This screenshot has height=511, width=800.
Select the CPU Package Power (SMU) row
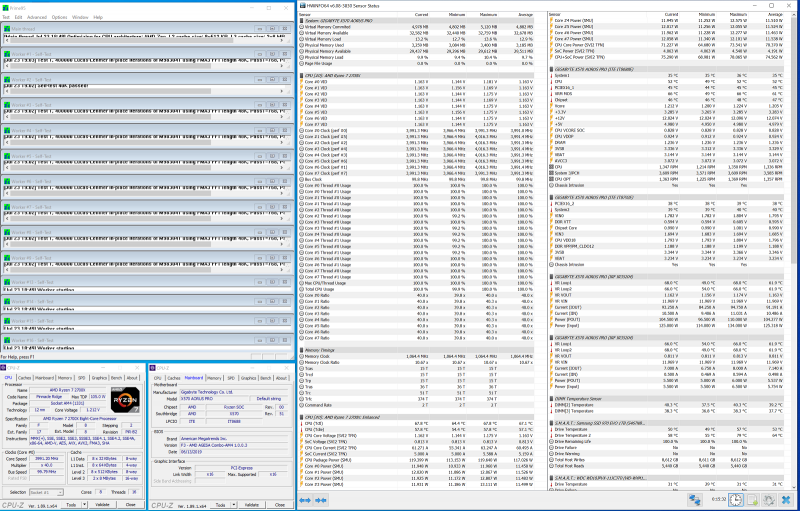pos(417,460)
